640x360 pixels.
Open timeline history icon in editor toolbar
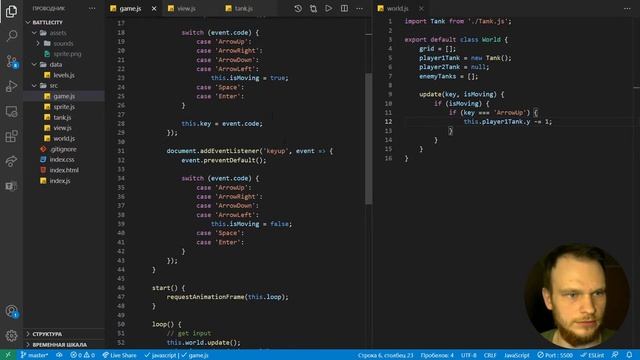pos(298,8)
